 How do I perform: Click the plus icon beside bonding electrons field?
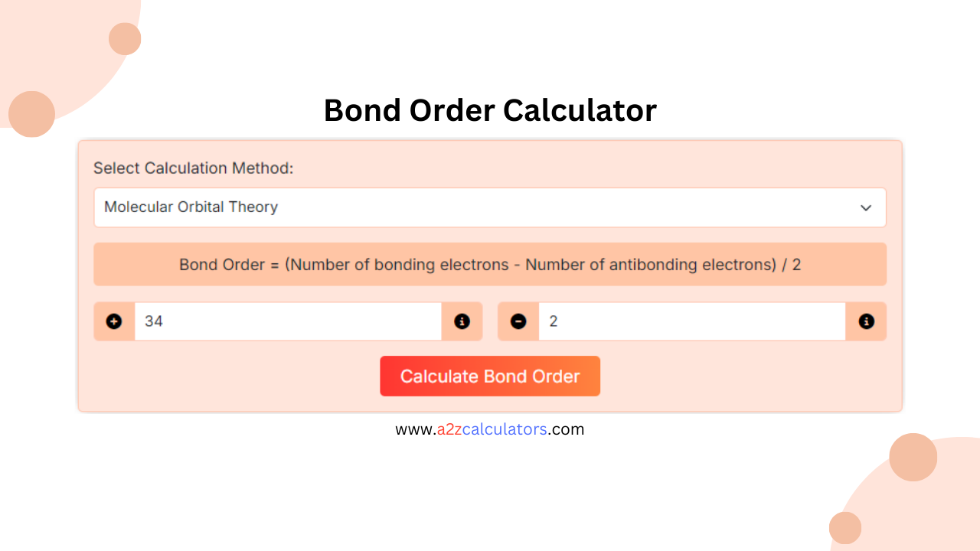(113, 321)
